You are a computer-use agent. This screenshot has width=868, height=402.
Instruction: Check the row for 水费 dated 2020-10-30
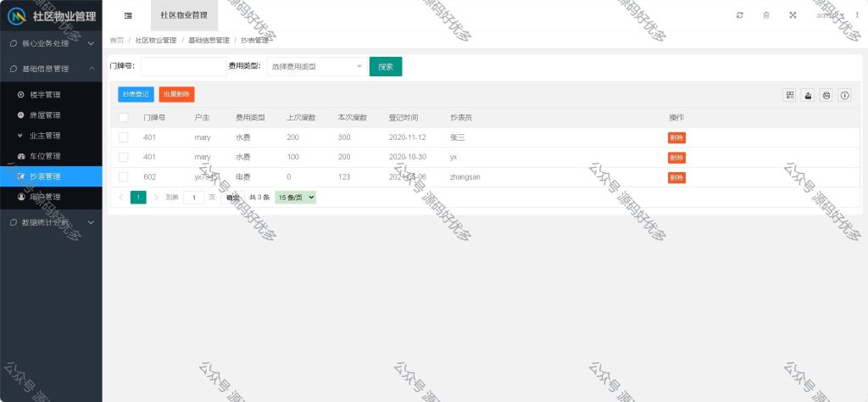pyautogui.click(x=124, y=157)
